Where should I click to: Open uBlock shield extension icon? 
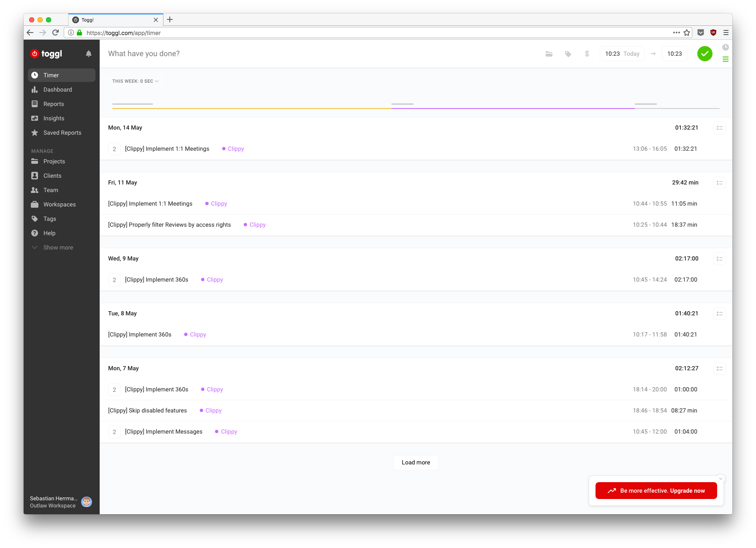[x=713, y=33]
